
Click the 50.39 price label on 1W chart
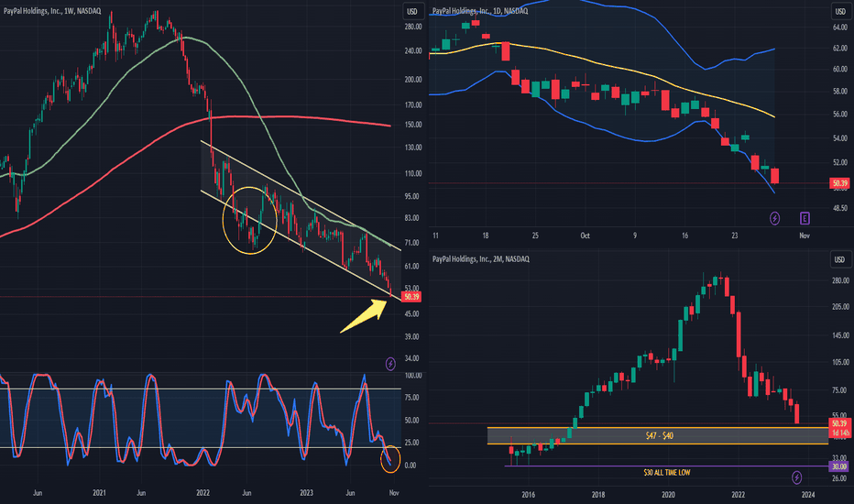click(x=411, y=297)
